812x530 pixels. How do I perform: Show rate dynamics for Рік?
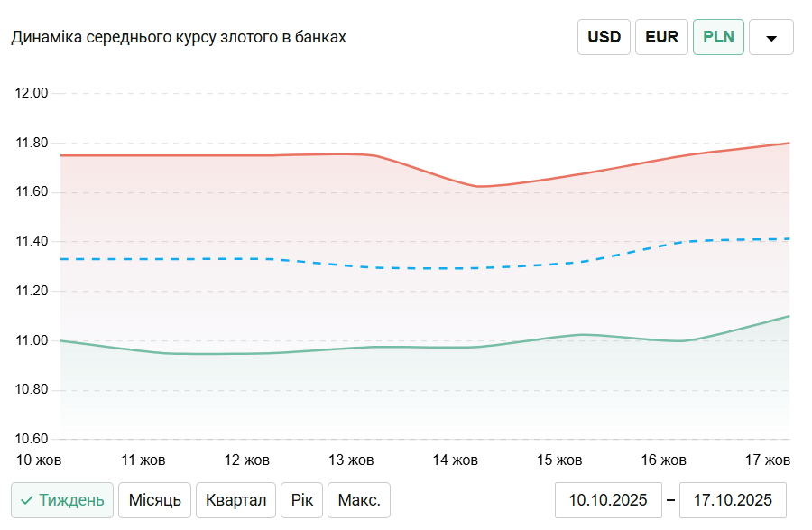(x=301, y=500)
